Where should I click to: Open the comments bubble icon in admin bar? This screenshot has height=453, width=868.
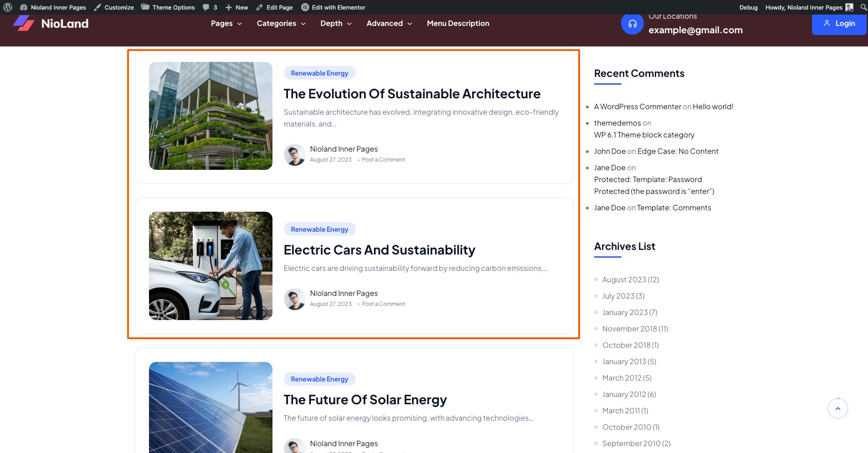(x=206, y=7)
